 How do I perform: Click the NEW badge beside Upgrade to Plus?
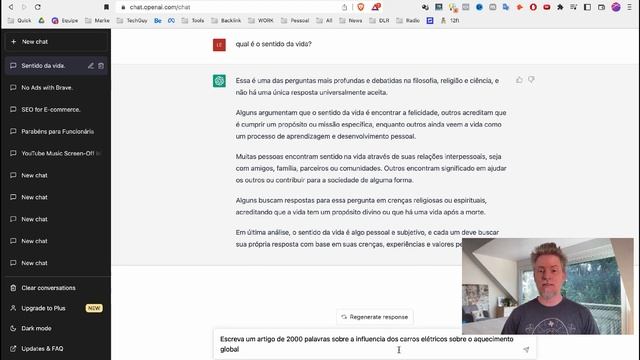point(94,308)
